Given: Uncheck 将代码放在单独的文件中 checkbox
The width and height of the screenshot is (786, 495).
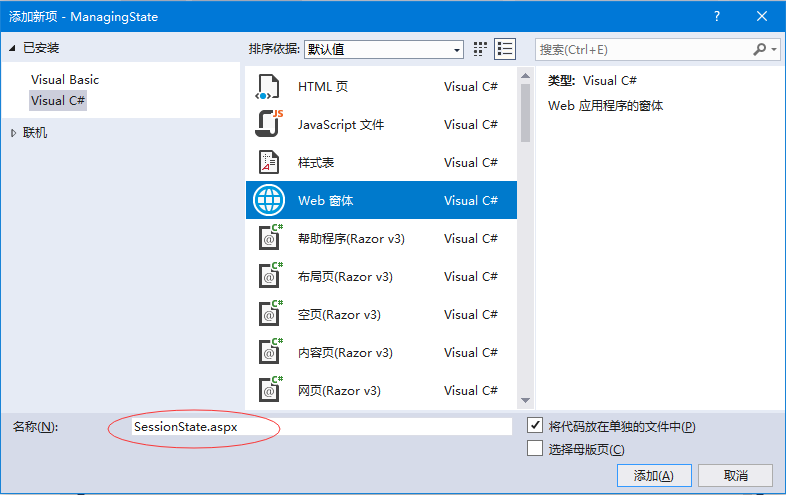Looking at the screenshot, I should pyautogui.click(x=535, y=426).
